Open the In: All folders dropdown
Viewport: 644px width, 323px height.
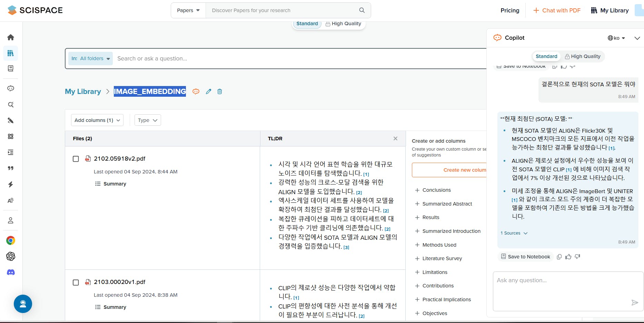pyautogui.click(x=90, y=59)
